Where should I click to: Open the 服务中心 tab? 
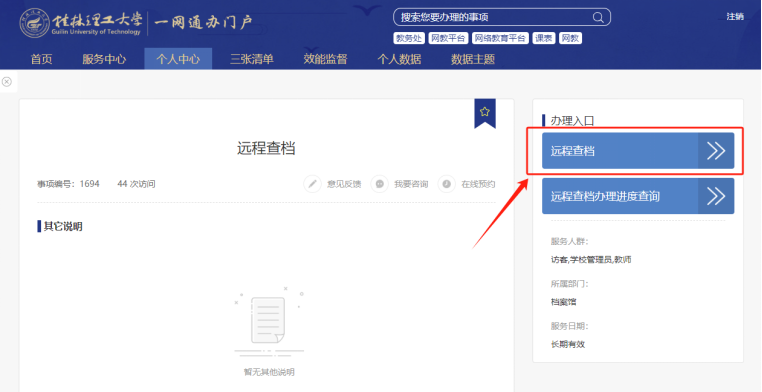(x=104, y=59)
